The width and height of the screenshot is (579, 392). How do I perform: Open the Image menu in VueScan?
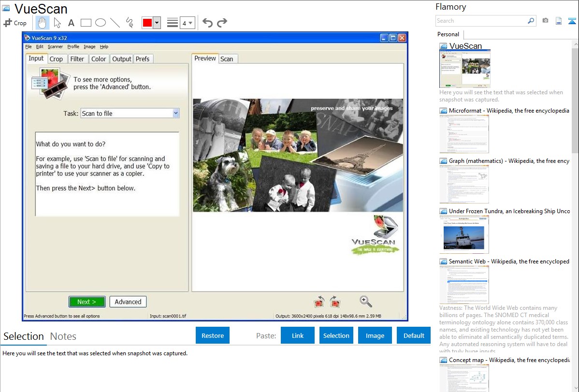point(89,46)
